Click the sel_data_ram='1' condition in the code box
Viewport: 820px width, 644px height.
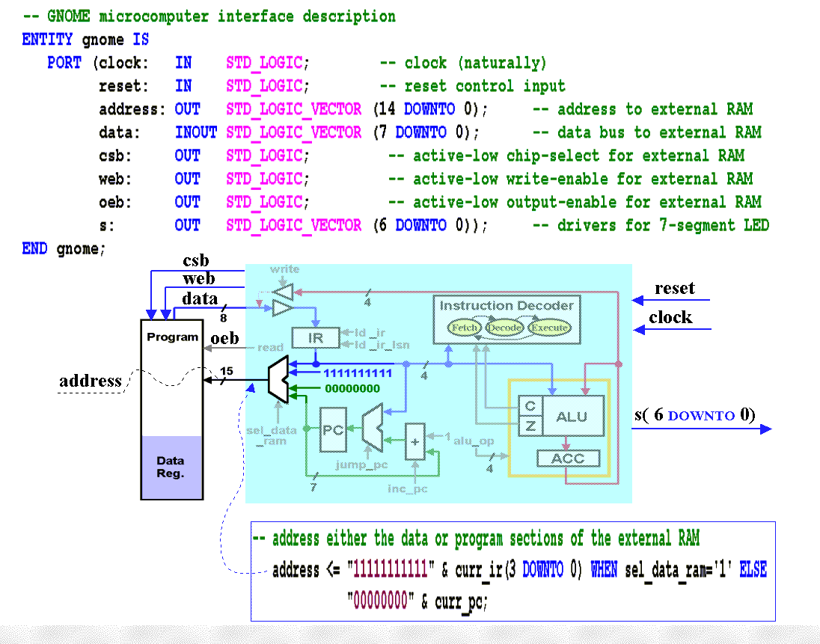pos(679,570)
